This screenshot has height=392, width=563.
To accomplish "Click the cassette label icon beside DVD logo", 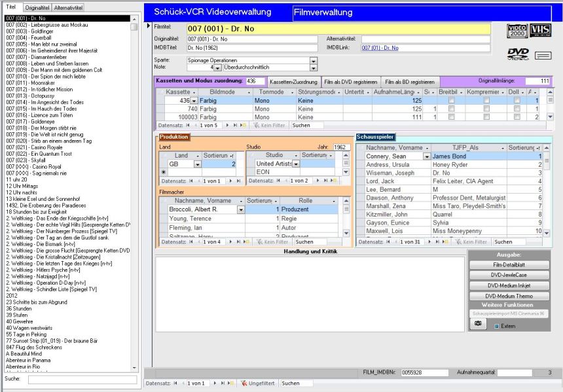I will coord(544,56).
